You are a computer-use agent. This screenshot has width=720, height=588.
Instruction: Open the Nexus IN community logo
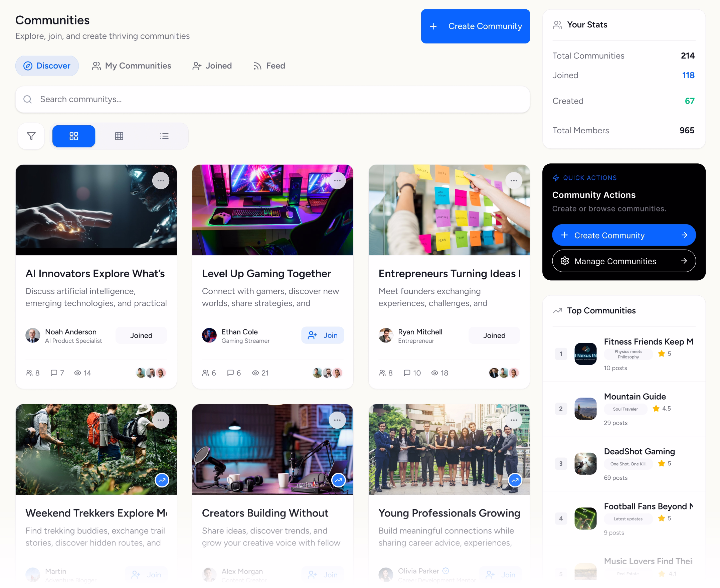point(586,353)
